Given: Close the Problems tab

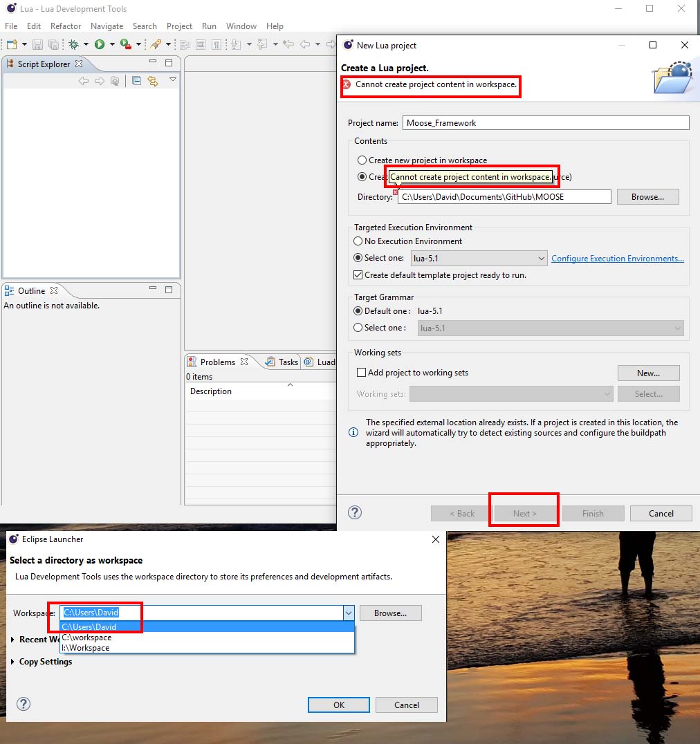Looking at the screenshot, I should point(244,362).
